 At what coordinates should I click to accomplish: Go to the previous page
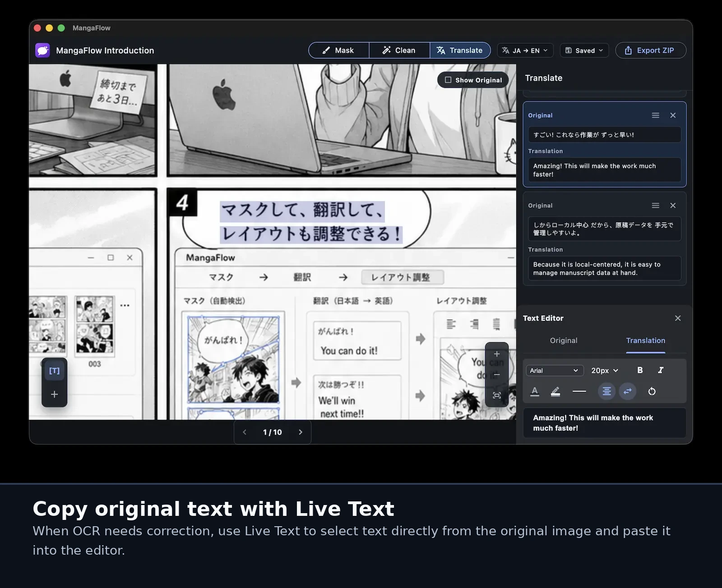(245, 432)
